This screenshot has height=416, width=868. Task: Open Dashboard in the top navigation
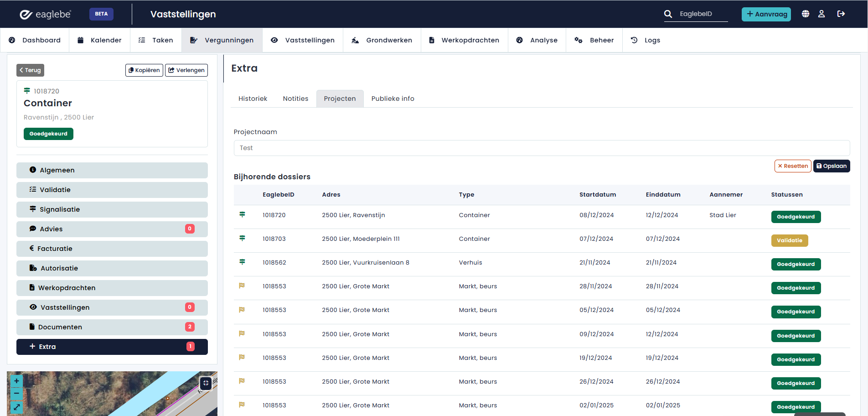coord(35,40)
